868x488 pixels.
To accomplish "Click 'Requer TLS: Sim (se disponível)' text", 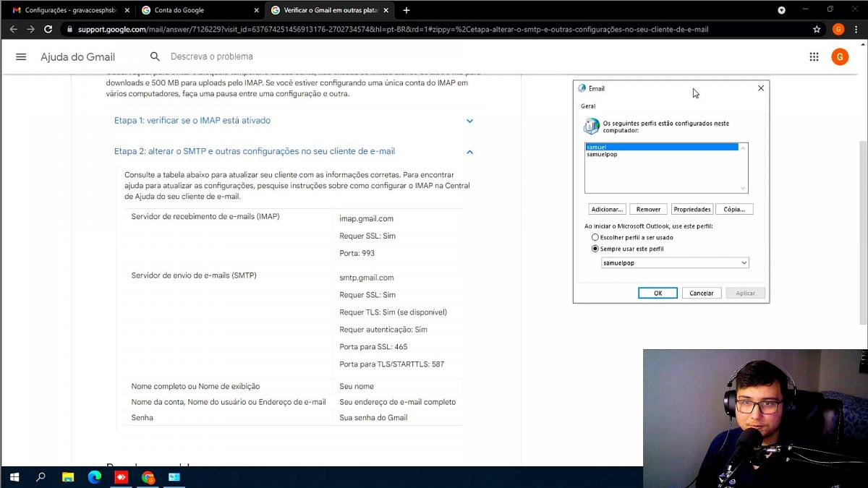I will click(x=393, y=312).
